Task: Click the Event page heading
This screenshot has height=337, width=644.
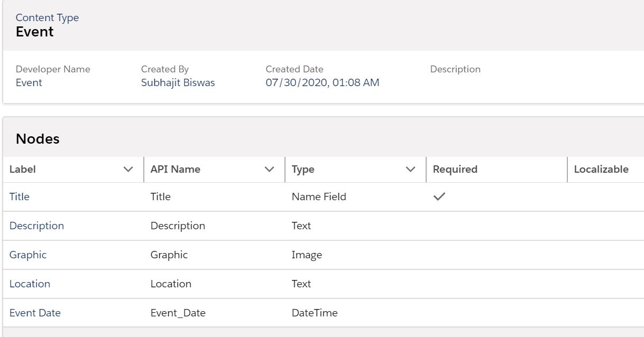Action: point(35,32)
